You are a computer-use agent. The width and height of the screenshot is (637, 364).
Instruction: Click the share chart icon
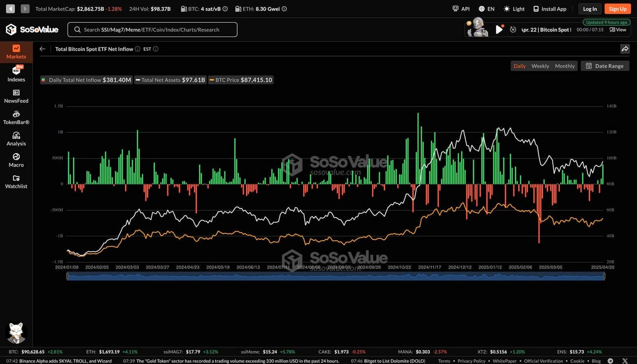pos(625,48)
